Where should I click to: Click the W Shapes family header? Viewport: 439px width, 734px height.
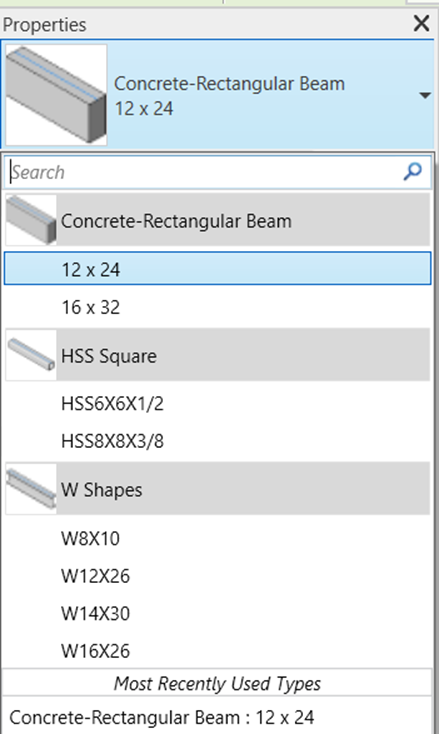[x=218, y=489]
